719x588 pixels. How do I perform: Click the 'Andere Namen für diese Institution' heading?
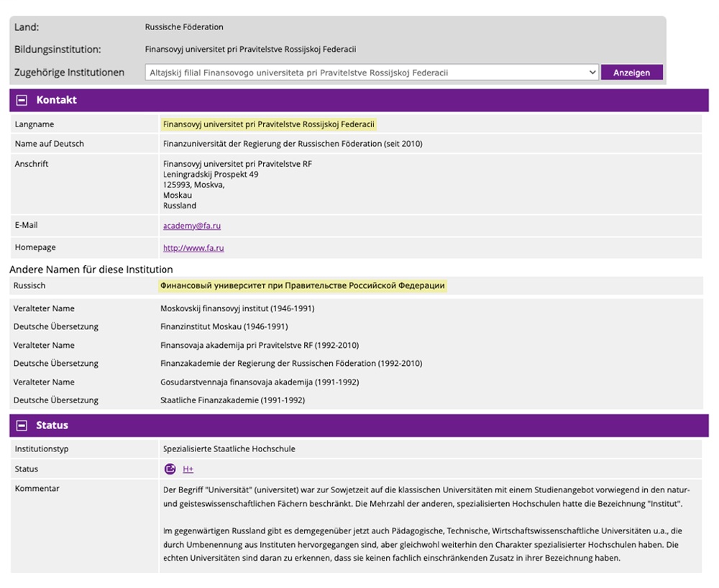pos(91,270)
